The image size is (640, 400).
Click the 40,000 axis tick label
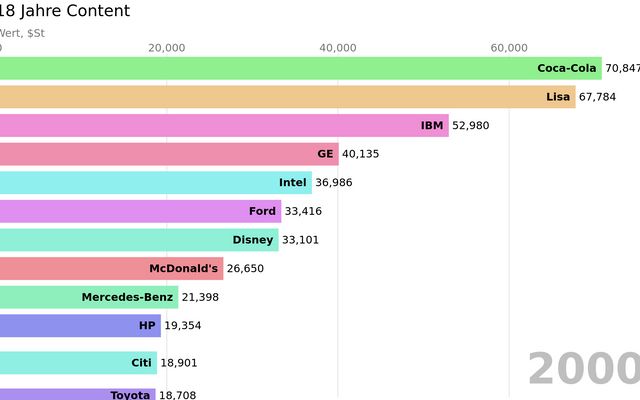[338, 47]
